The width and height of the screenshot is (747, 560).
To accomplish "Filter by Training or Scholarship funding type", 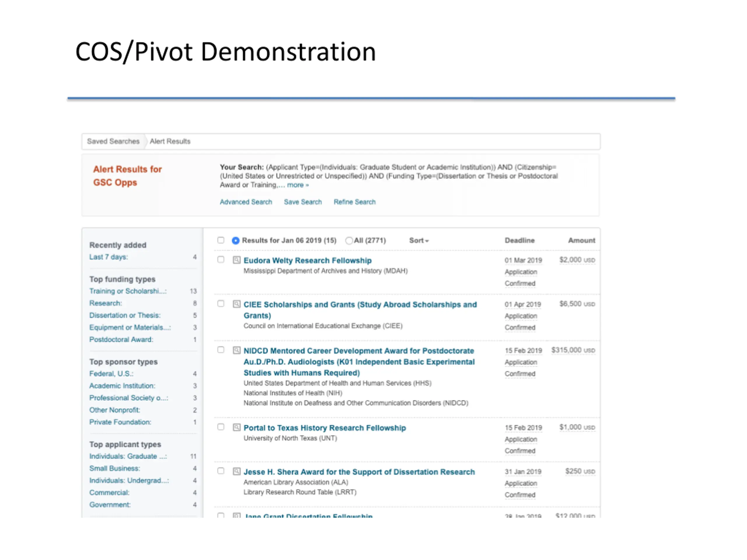I will (128, 291).
